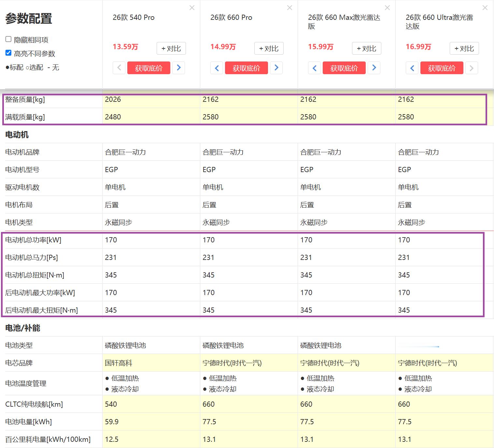Get lowest price for 660 Pro
The width and height of the screenshot is (494, 448).
pyautogui.click(x=247, y=68)
